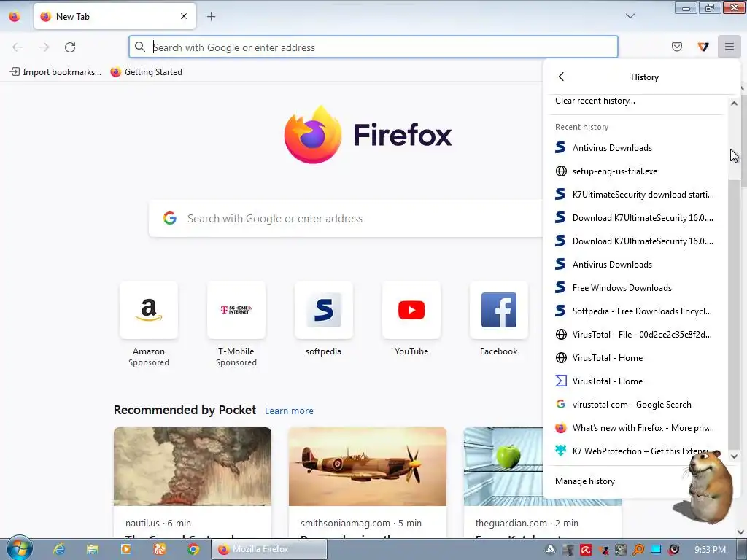Click the Recommended by Pocket heading
Screen dimensions: 747x560
click(185, 410)
